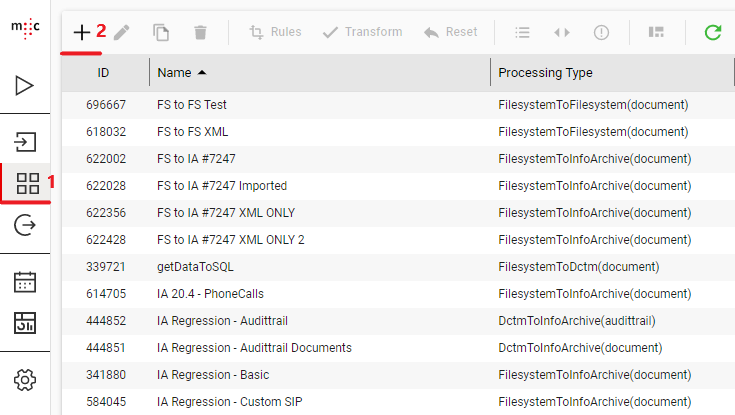Click the trash delete icon
This screenshot has width=735, height=415.
click(200, 32)
